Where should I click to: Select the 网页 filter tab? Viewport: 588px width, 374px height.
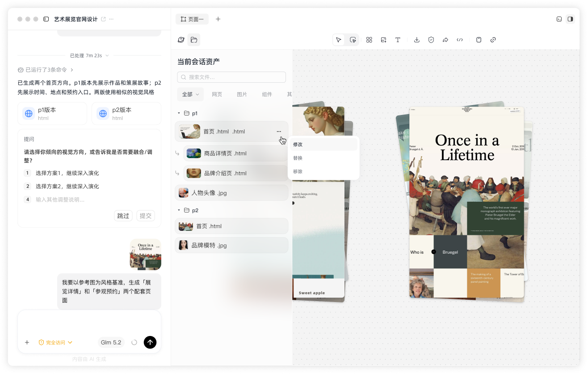coord(217,94)
